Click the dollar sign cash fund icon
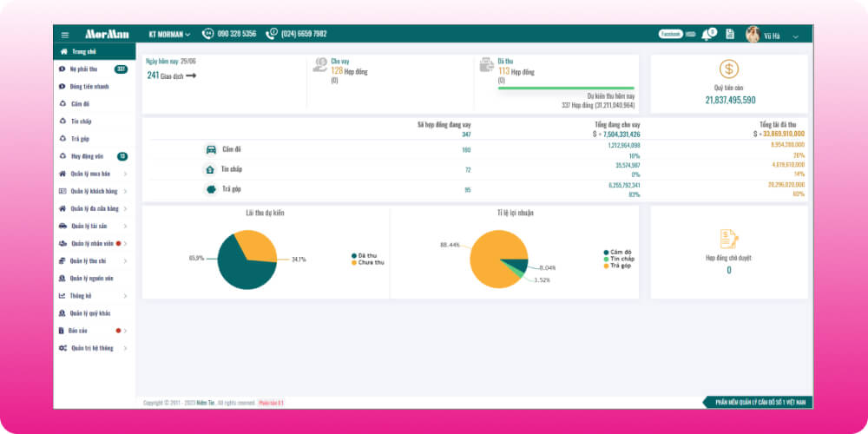The width and height of the screenshot is (868, 434). pyautogui.click(x=729, y=70)
